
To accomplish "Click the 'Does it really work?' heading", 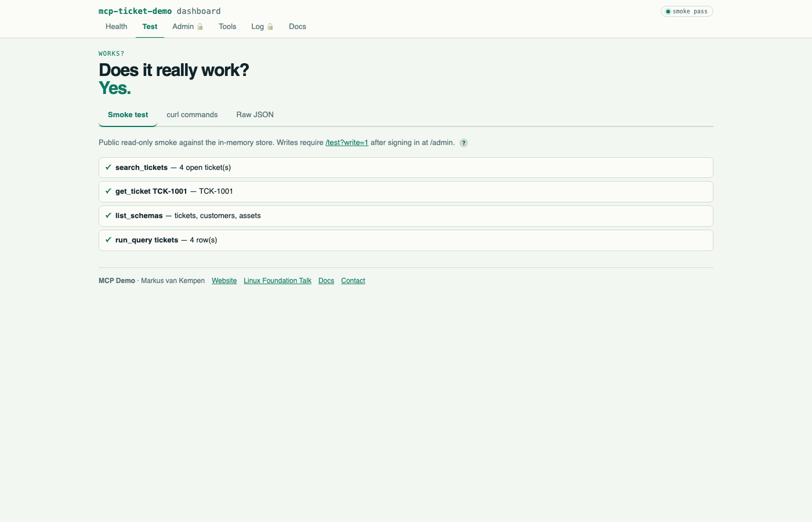I will pyautogui.click(x=173, y=70).
